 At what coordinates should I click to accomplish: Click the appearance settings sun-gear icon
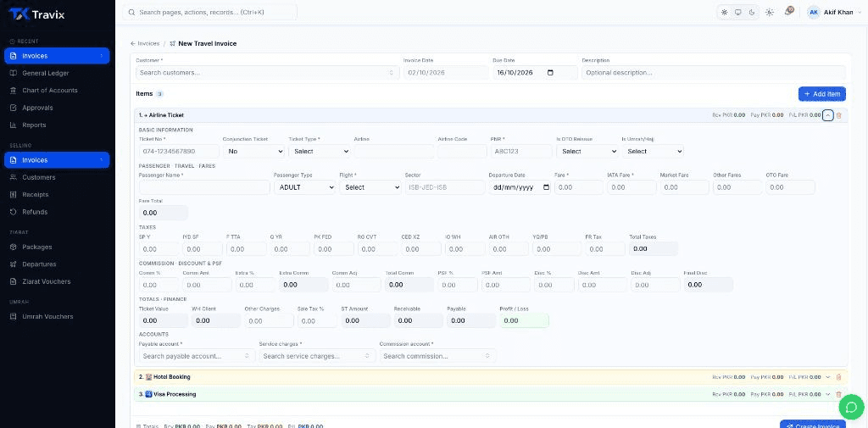click(x=770, y=12)
